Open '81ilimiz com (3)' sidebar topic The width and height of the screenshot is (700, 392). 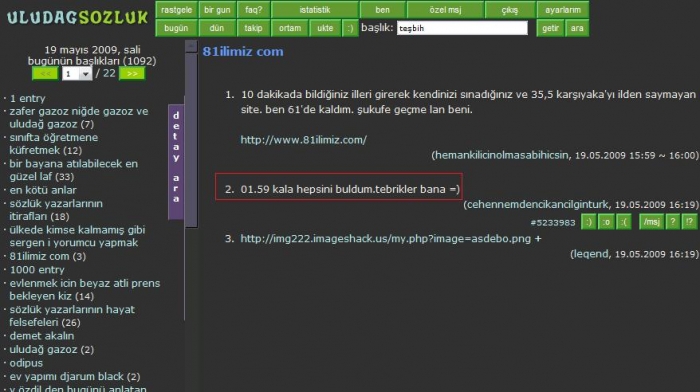click(x=48, y=256)
